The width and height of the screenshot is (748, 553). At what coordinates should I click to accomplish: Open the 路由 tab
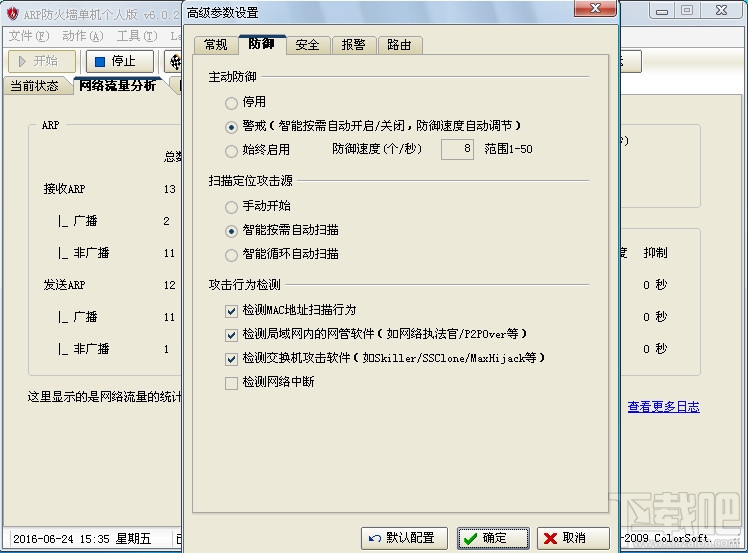pyautogui.click(x=400, y=45)
